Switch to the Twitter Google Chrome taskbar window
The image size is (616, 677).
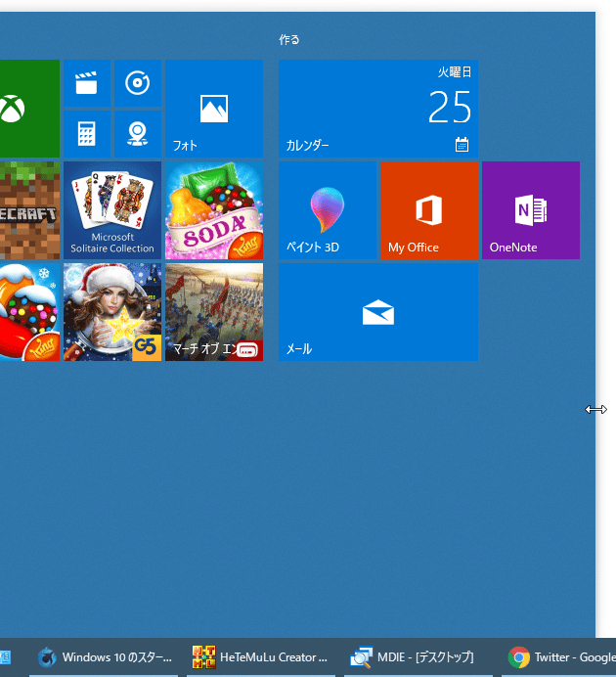pos(558,657)
